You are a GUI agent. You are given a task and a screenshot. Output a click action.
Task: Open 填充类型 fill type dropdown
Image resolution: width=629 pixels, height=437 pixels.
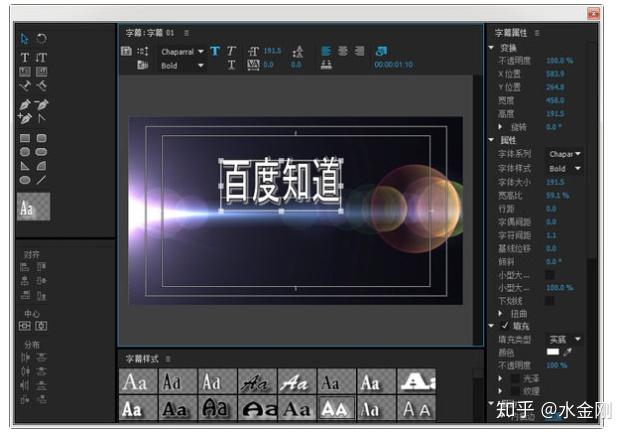coord(564,339)
